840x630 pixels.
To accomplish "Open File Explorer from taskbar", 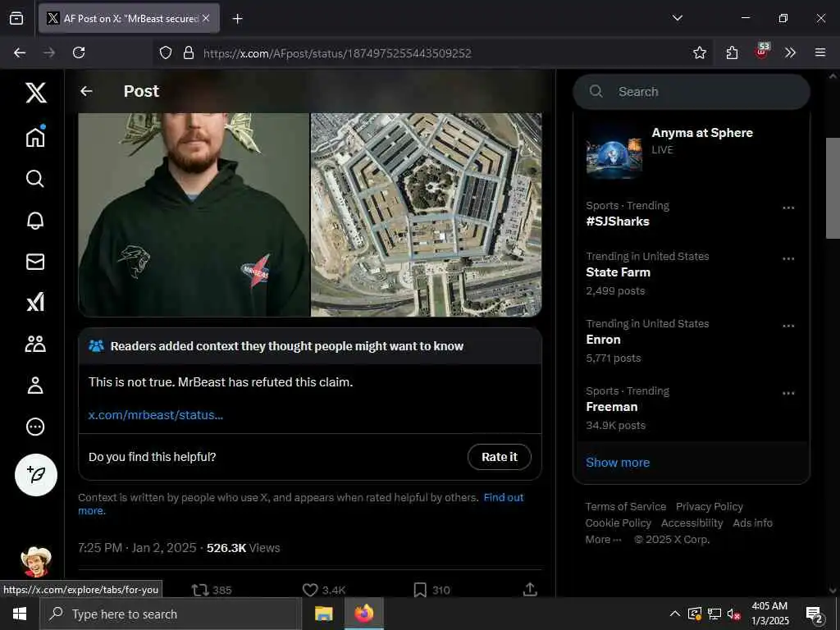I will [323, 614].
